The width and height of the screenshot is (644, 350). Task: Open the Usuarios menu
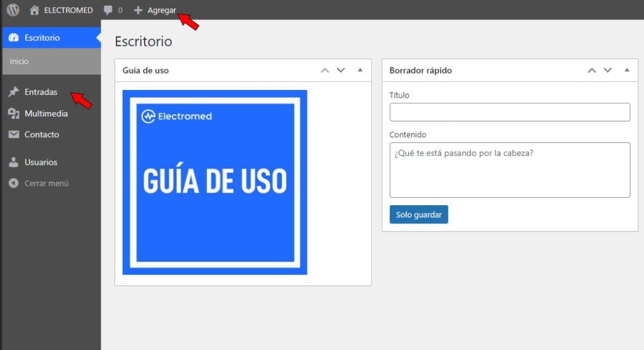tap(41, 162)
